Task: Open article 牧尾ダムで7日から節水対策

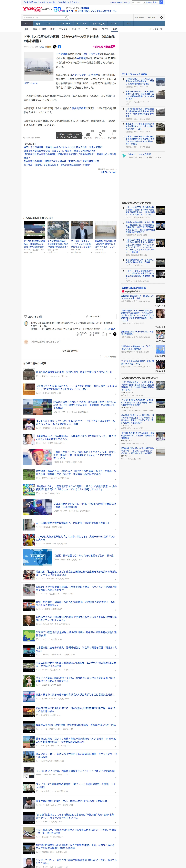Action: (x=76, y=725)
